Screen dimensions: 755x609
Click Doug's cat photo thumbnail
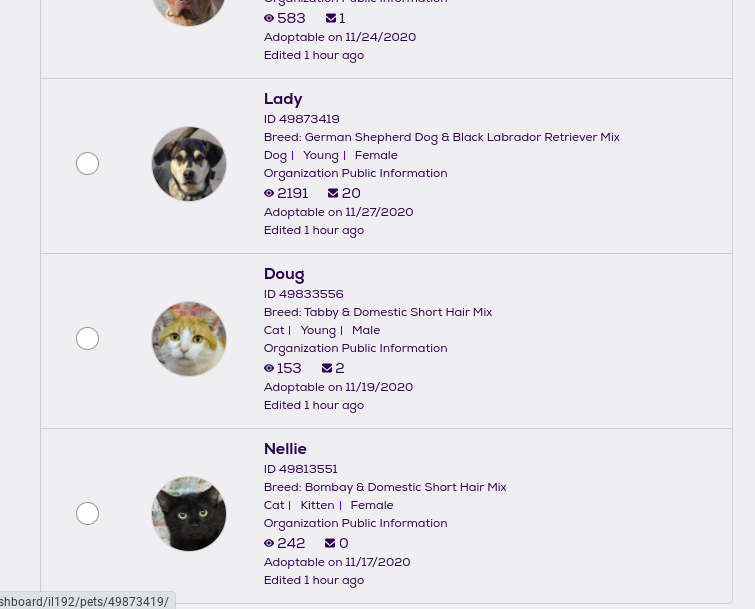[189, 339]
